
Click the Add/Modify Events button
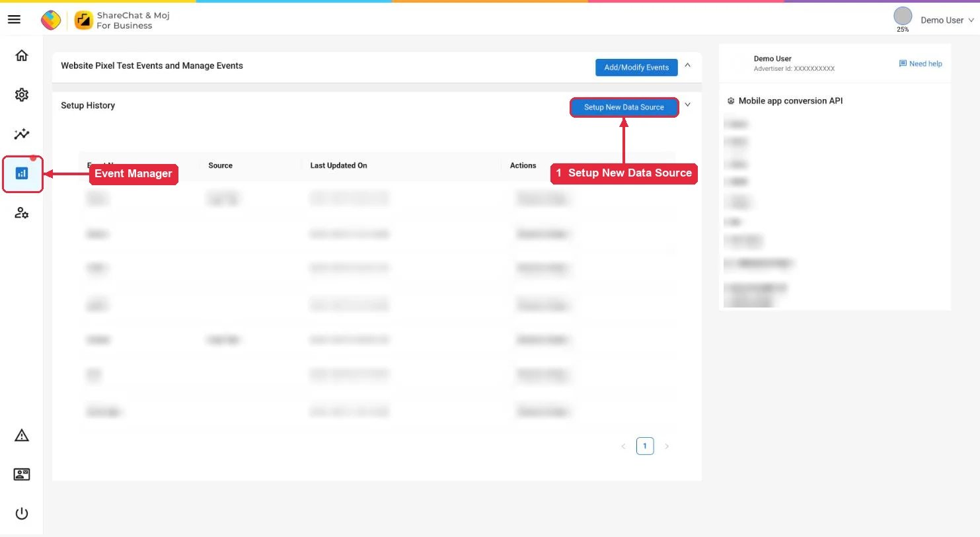click(636, 67)
